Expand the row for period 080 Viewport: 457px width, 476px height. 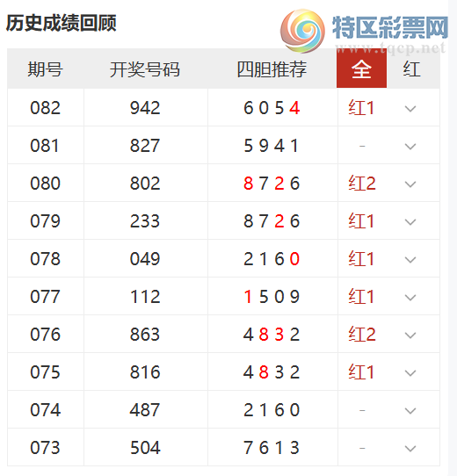[x=410, y=184]
